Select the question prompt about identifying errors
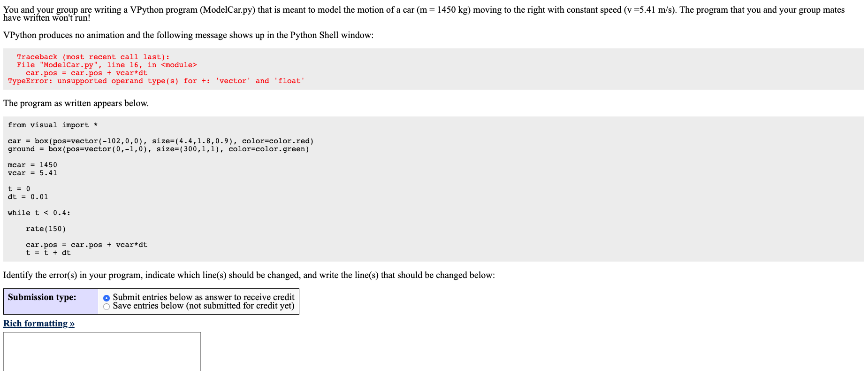 point(250,275)
